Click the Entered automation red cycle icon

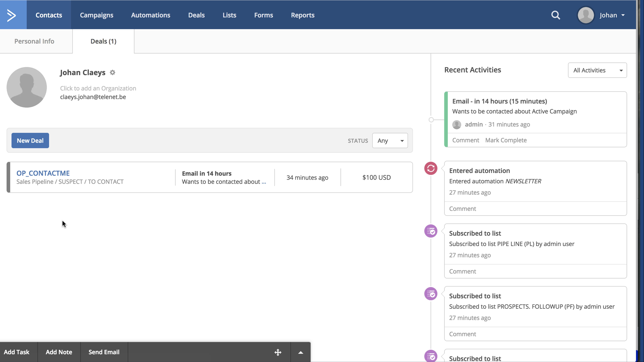point(431,168)
